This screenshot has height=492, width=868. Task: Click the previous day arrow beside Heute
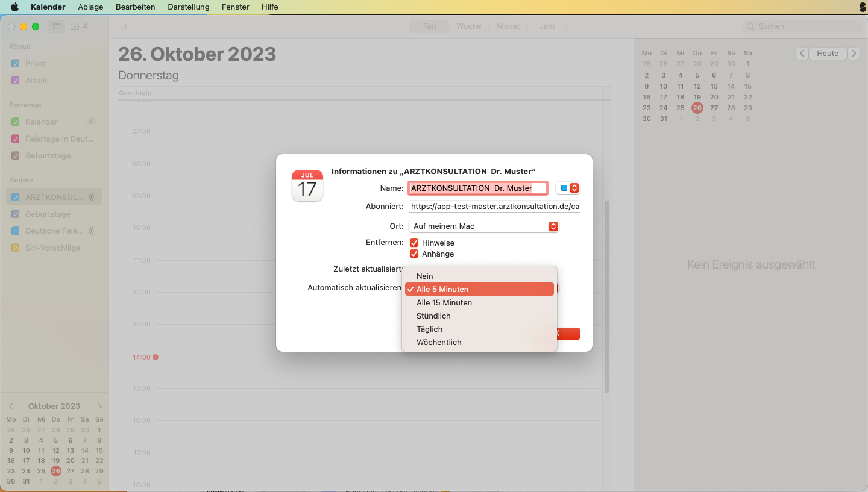[x=802, y=53]
